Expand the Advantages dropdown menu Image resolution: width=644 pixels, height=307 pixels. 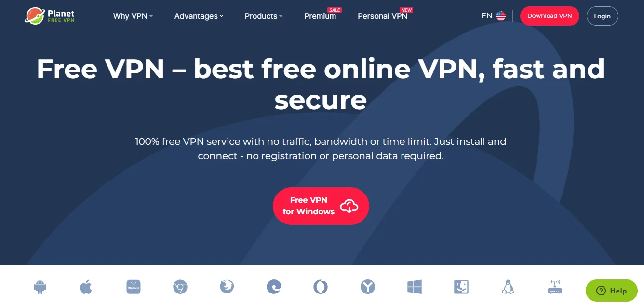point(199,16)
